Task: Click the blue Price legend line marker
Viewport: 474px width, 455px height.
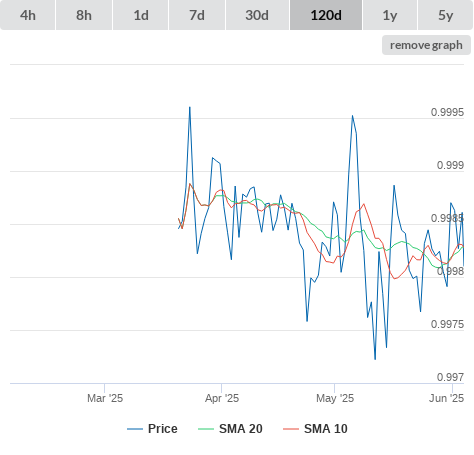Action: click(135, 429)
